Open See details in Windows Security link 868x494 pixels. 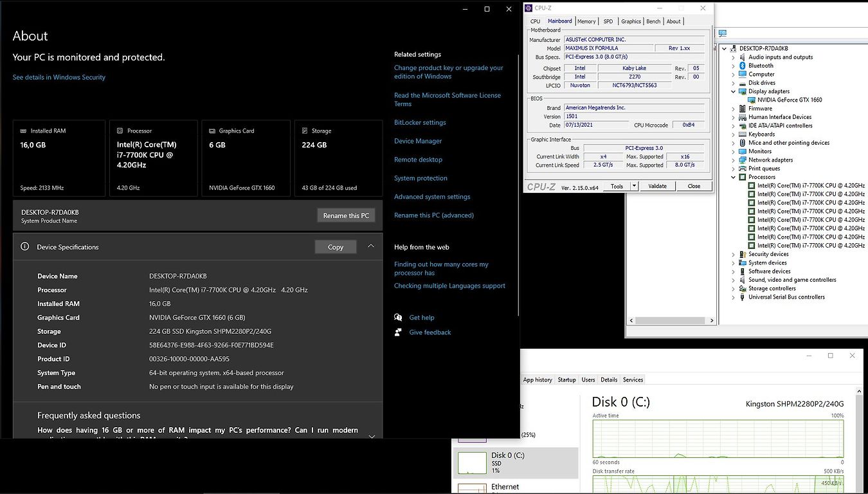click(59, 77)
